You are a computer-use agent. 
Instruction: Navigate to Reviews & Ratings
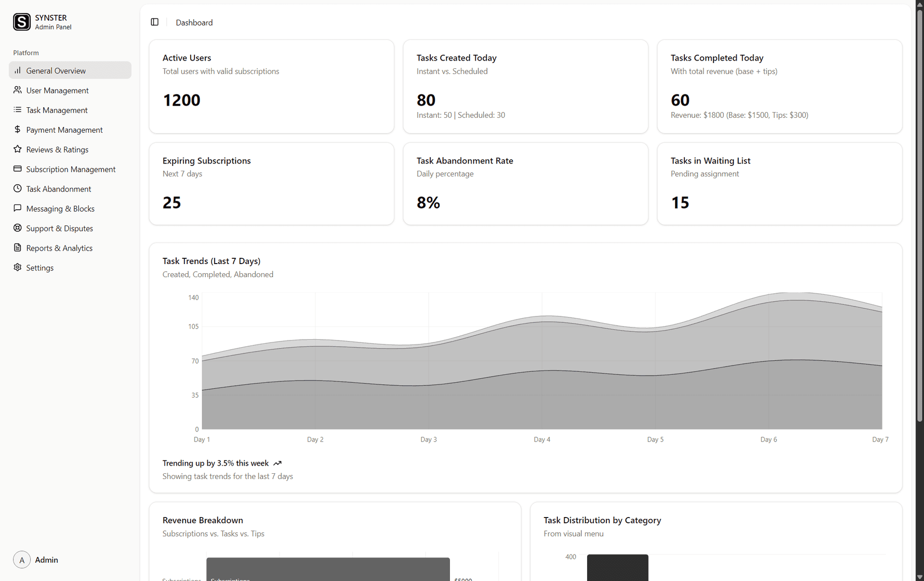pyautogui.click(x=70, y=149)
